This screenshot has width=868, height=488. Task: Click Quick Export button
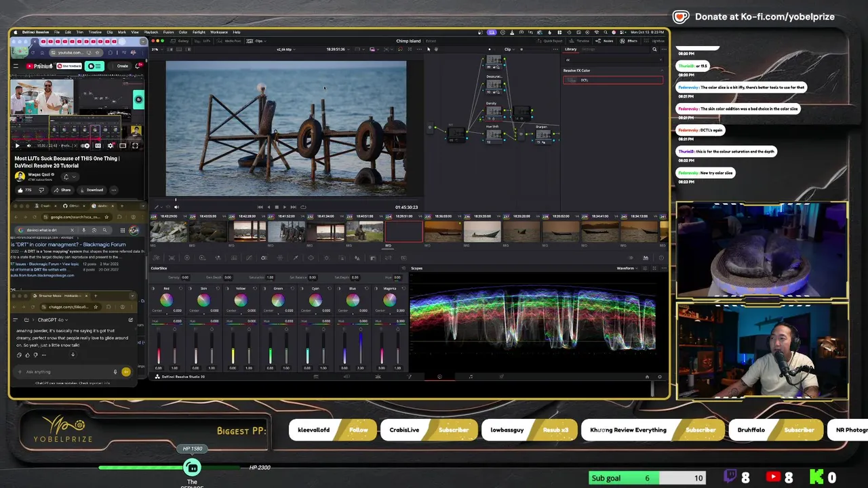550,41
